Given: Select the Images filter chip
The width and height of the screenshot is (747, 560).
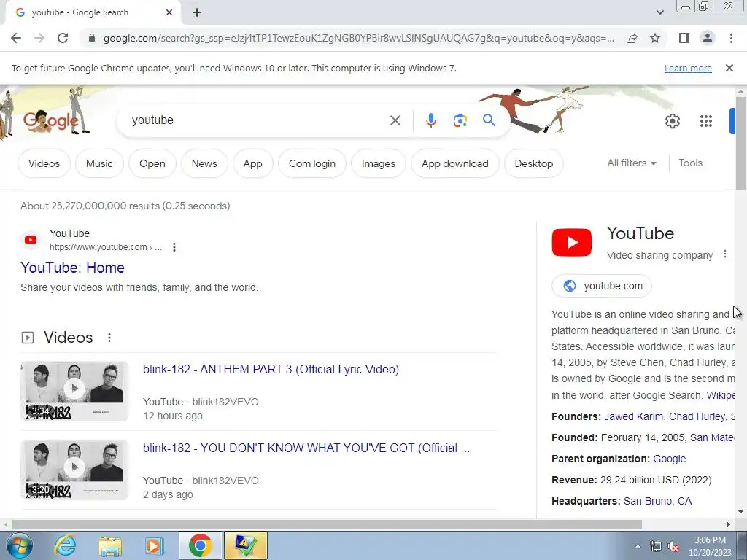Looking at the screenshot, I should [379, 163].
